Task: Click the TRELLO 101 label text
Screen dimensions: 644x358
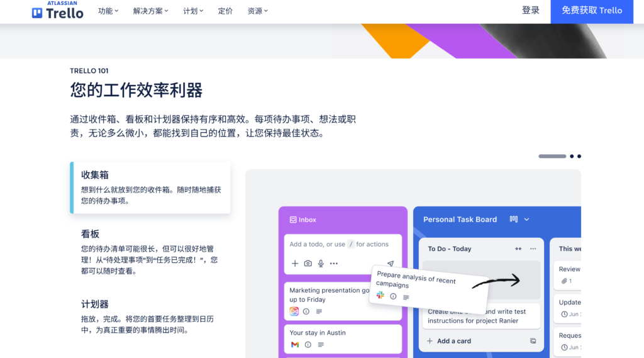Action: click(89, 70)
